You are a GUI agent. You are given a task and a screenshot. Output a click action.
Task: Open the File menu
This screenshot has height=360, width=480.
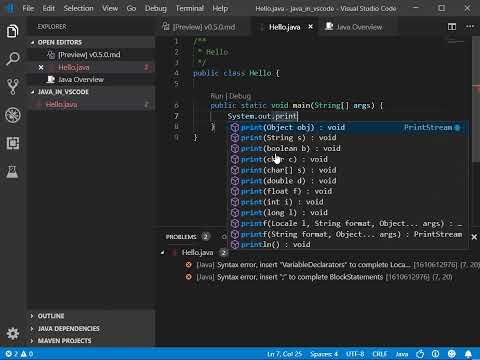tap(28, 8)
